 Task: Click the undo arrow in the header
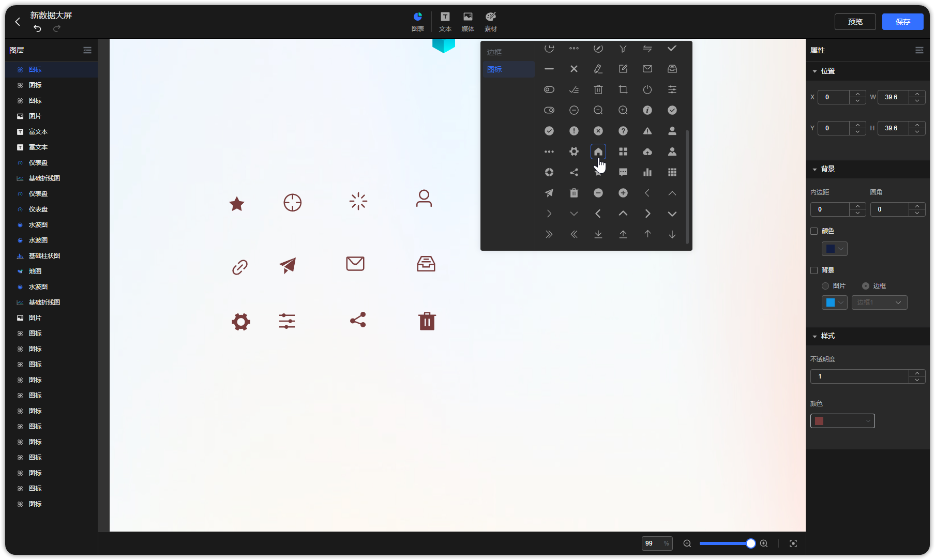point(37,28)
